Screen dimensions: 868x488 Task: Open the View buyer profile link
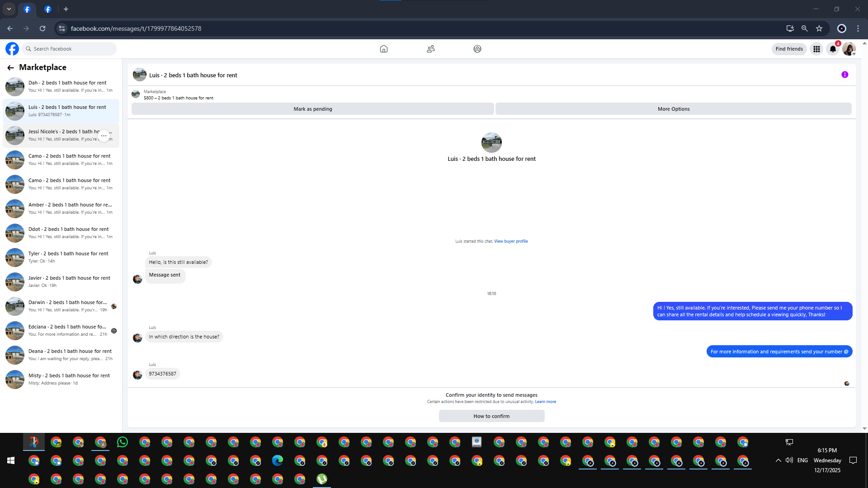(x=511, y=241)
